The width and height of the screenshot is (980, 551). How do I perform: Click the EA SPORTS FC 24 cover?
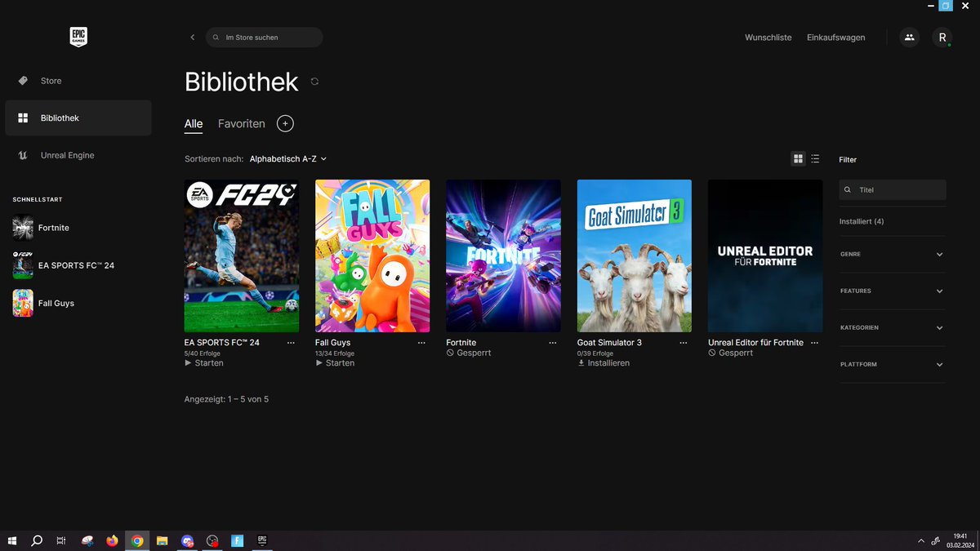tap(242, 256)
